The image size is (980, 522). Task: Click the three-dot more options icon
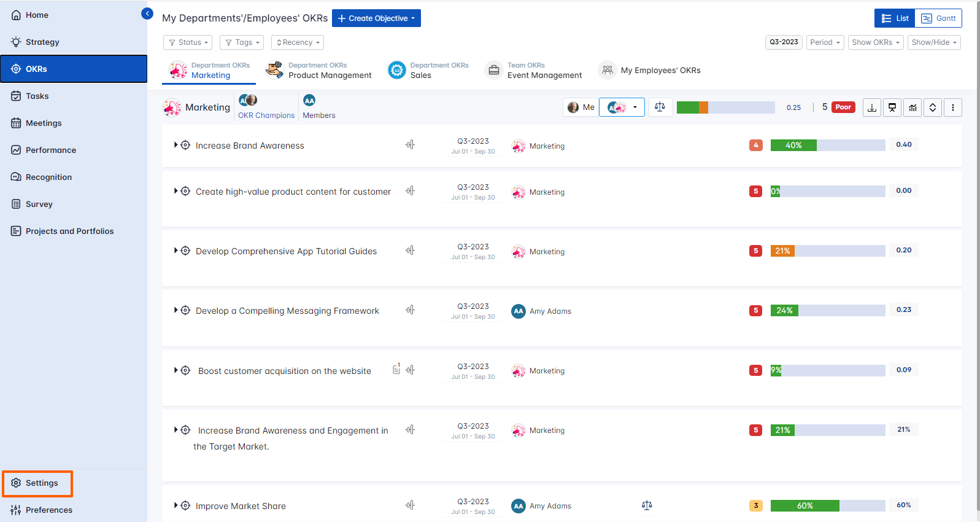coord(952,107)
